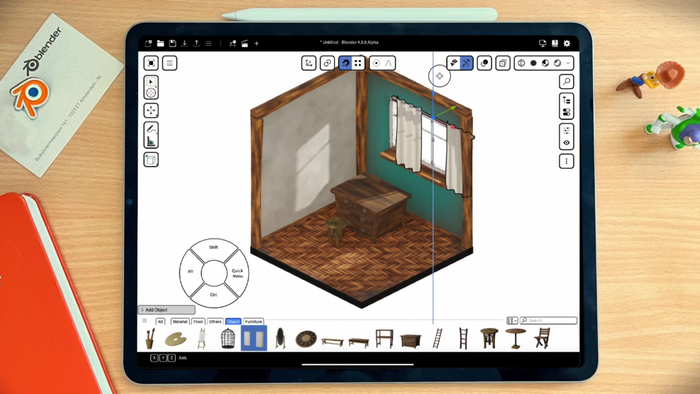Image resolution: width=700 pixels, height=394 pixels.
Task: Switch to the All asset tab
Action: (160, 321)
